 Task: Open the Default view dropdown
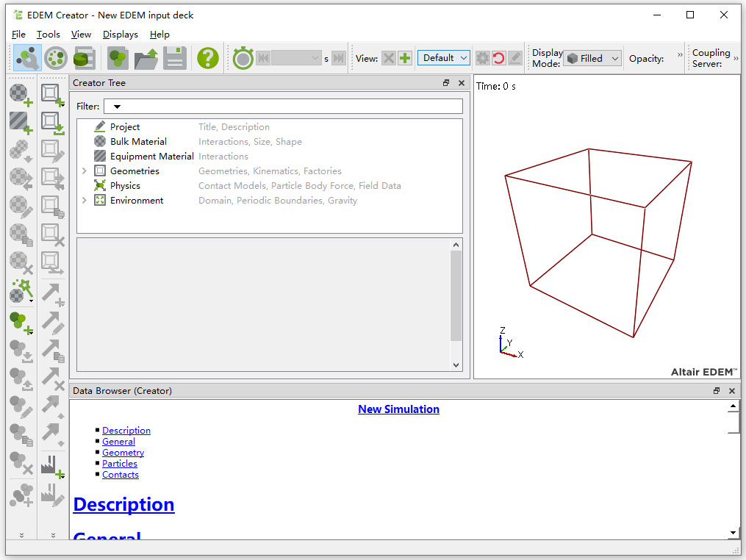click(x=444, y=58)
